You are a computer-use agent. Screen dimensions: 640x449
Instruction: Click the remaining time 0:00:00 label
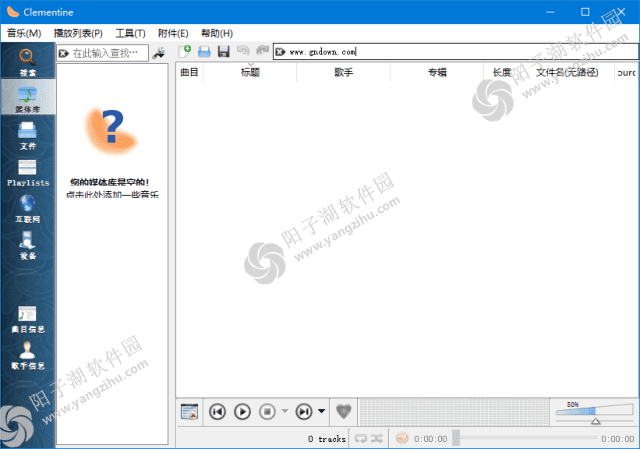[x=618, y=439]
